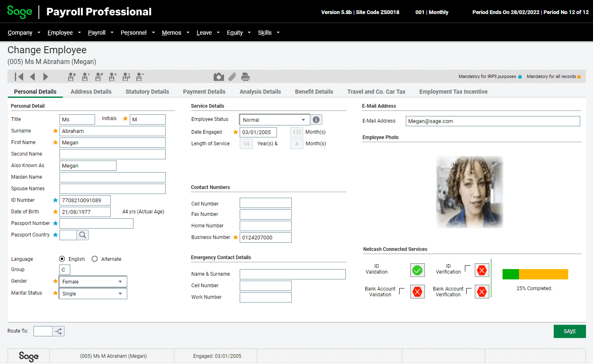Click the 25% completion progress bar
This screenshot has width=593, height=364.
(x=535, y=274)
